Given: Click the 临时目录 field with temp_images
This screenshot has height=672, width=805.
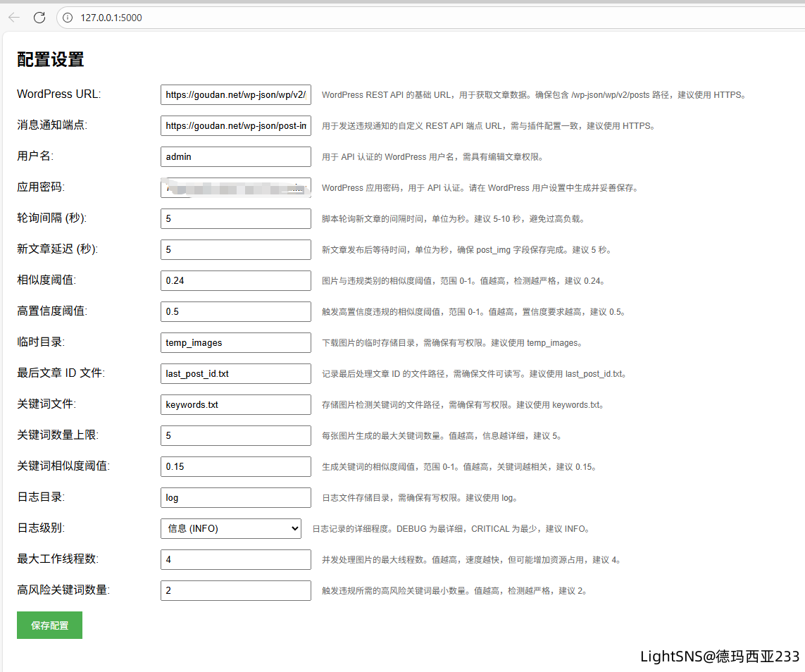Looking at the screenshot, I should coord(236,342).
